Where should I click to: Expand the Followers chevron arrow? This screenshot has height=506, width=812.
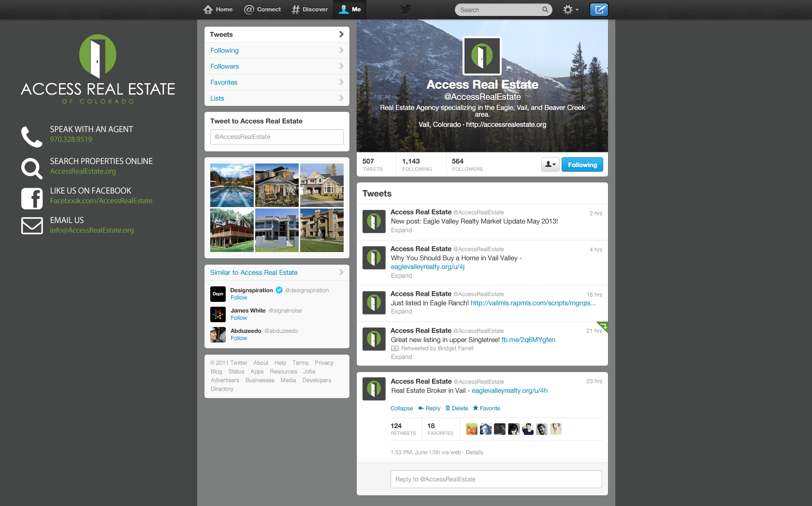(341, 66)
